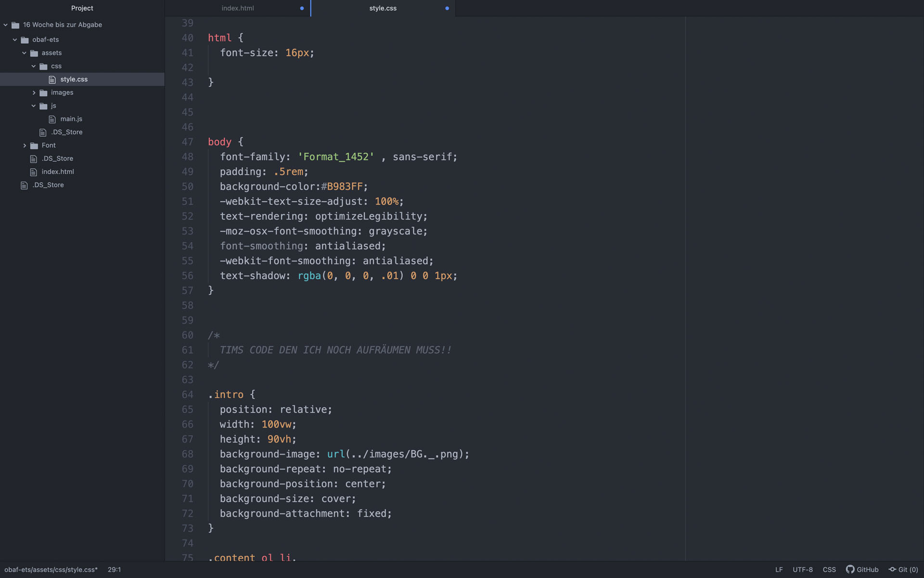
Task: Switch to the index.html tab
Action: 238,8
